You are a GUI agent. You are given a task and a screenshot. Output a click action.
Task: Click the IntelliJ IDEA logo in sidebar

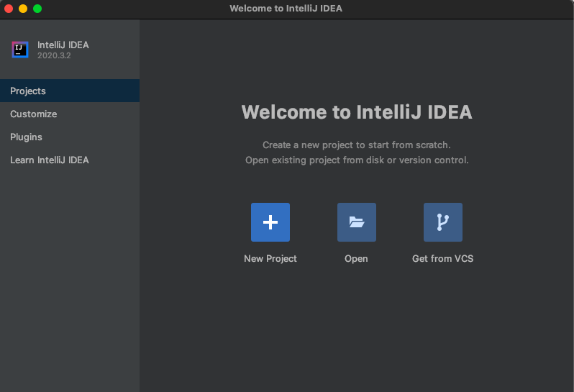click(20, 50)
